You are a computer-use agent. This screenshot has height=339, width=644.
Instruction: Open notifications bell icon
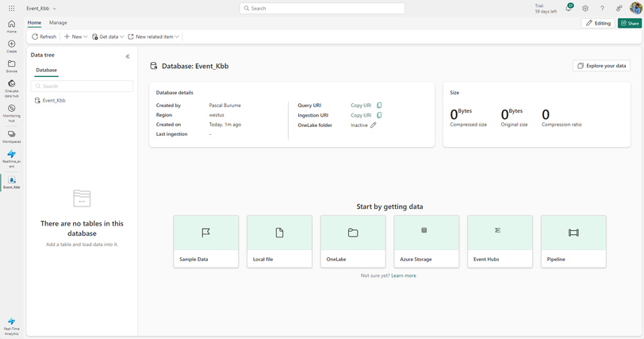pyautogui.click(x=569, y=8)
